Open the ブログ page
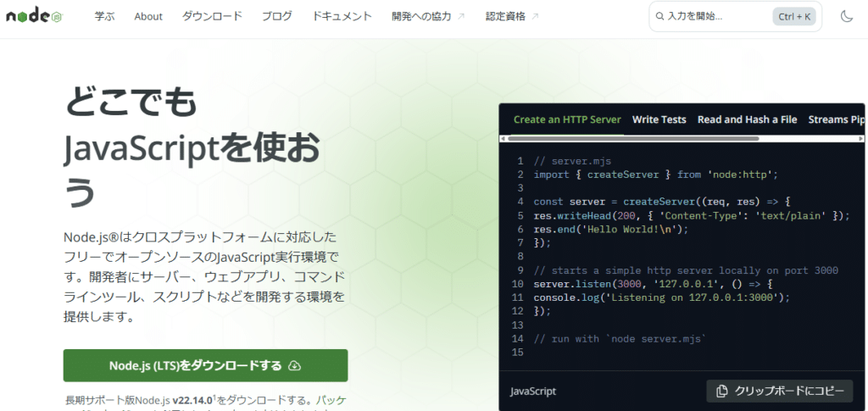The width and height of the screenshot is (868, 411). (x=277, y=17)
